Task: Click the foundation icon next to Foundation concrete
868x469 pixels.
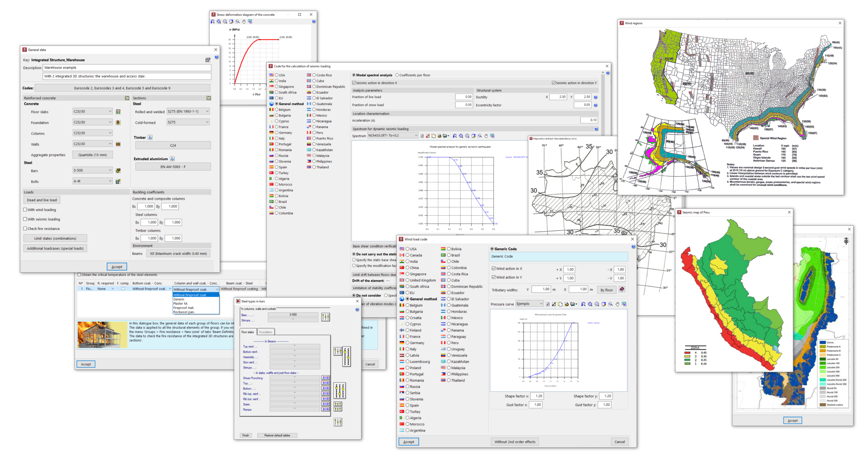Action: (x=118, y=122)
